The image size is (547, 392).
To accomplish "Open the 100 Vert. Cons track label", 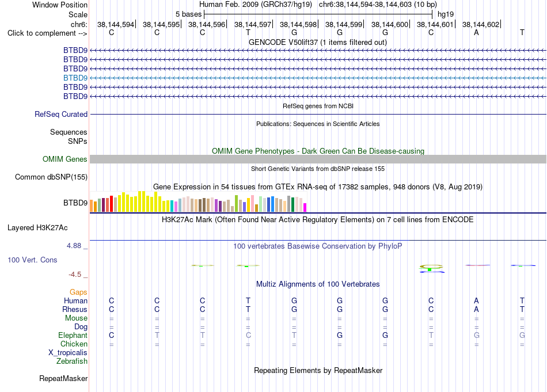I will [32, 260].
